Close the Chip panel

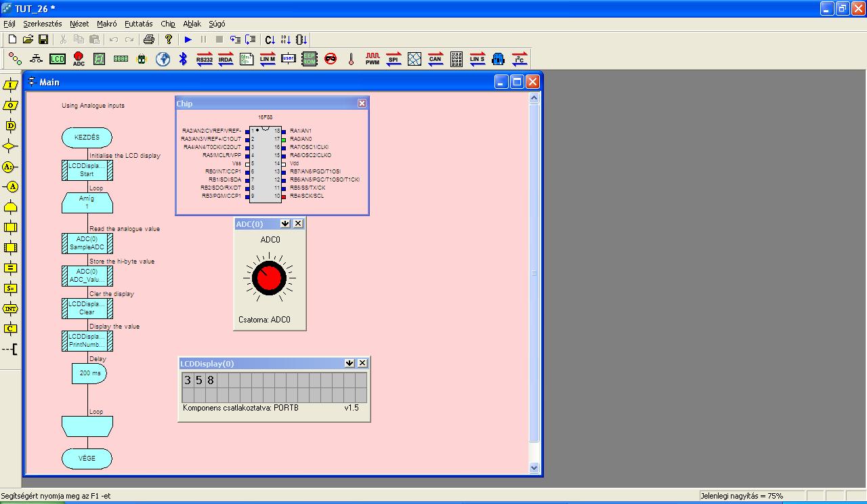(x=362, y=103)
